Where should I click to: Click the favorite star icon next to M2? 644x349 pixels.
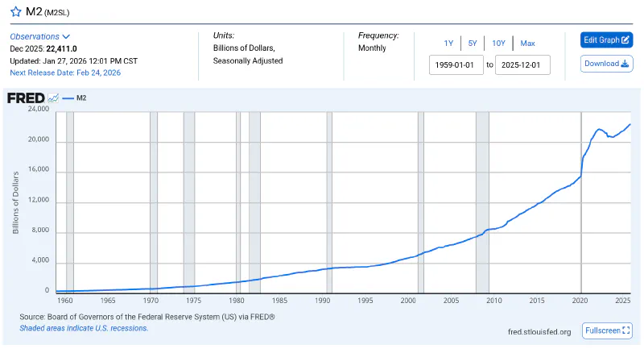pos(15,12)
